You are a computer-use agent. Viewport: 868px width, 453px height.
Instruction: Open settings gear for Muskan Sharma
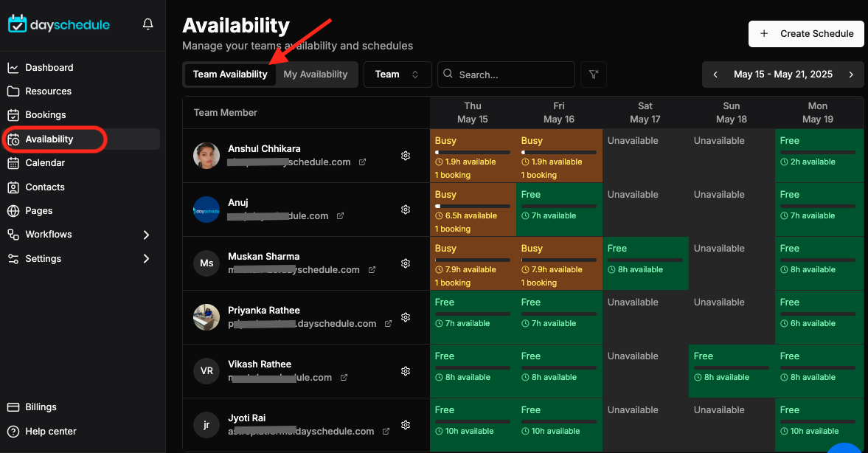tap(406, 263)
